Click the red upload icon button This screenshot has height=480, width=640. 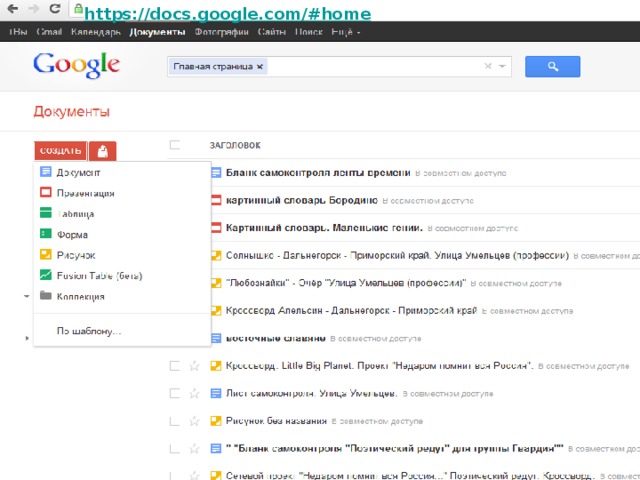tap(102, 151)
